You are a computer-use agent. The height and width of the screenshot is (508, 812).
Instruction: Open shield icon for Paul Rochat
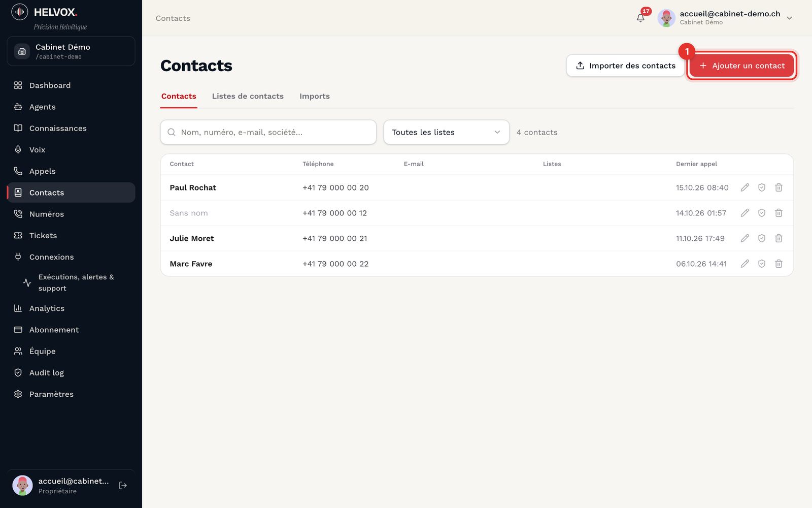[x=762, y=187]
